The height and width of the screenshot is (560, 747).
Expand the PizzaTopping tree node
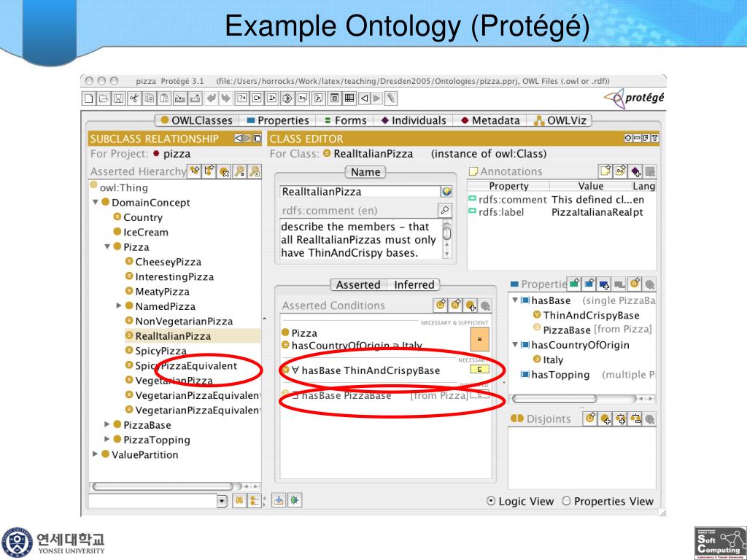click(107, 439)
